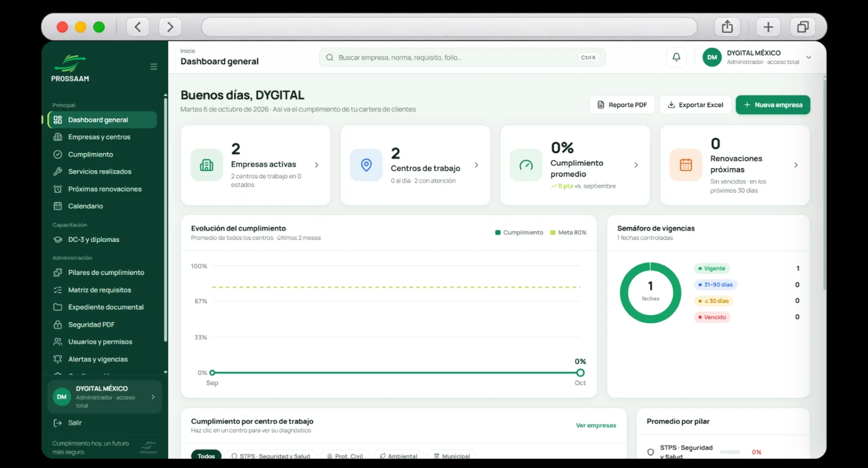This screenshot has height=468, width=868.
Task: Click the calendar icon on Renovaciones próximas card
Action: [x=686, y=165]
